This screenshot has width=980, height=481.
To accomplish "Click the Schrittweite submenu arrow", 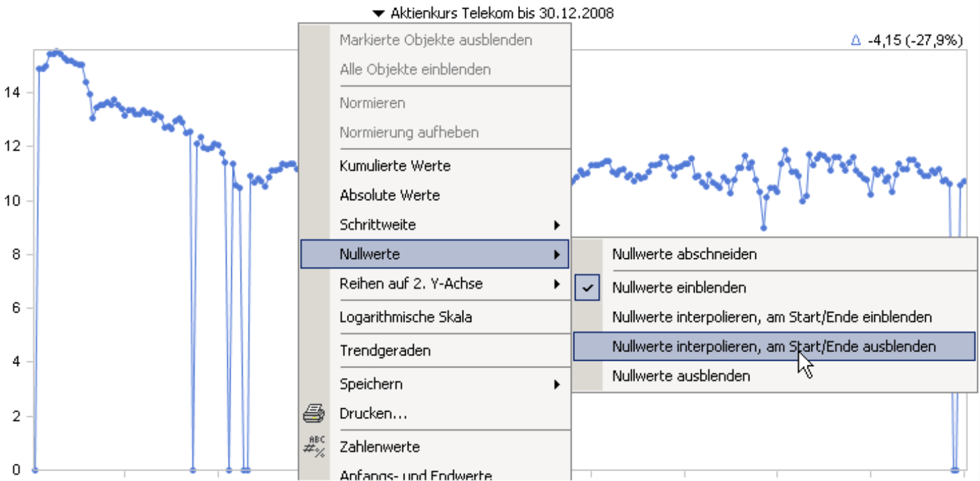I will pyautogui.click(x=558, y=225).
